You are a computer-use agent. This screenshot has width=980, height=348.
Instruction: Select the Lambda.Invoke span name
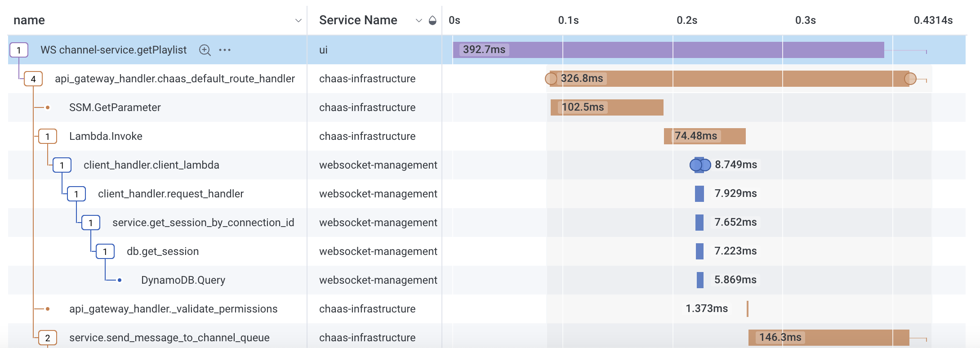click(x=106, y=136)
